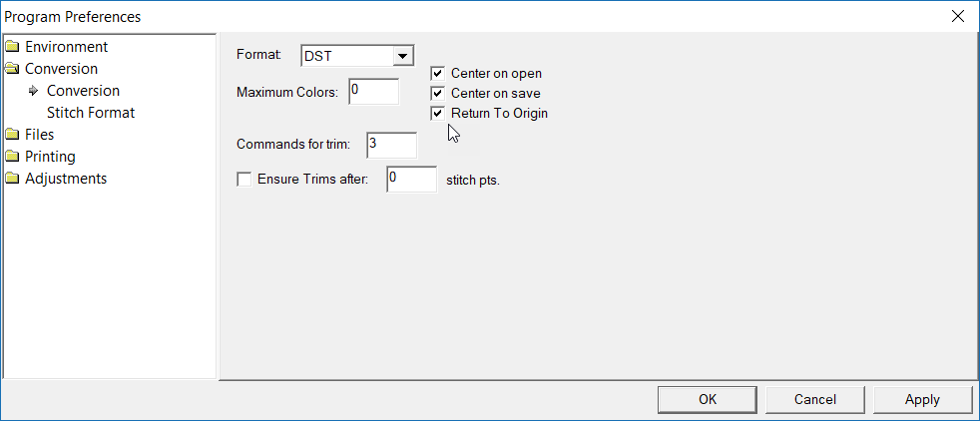Click the Adjustments folder icon
Screen dimensions: 980x421
[x=12, y=179]
